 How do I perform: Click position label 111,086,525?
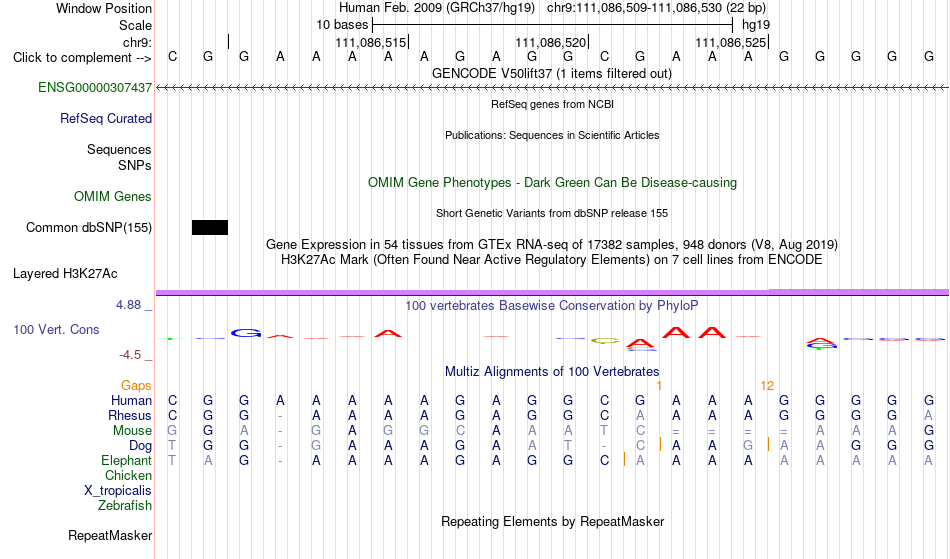click(x=731, y=42)
